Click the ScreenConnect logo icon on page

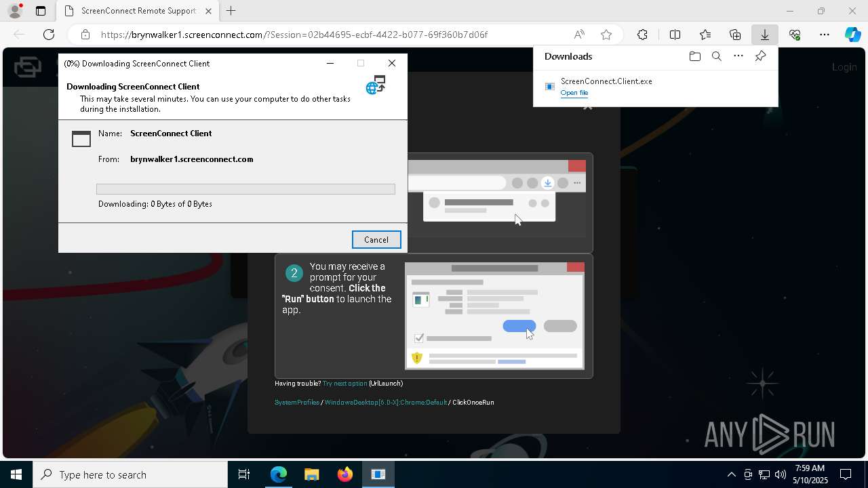(27, 66)
